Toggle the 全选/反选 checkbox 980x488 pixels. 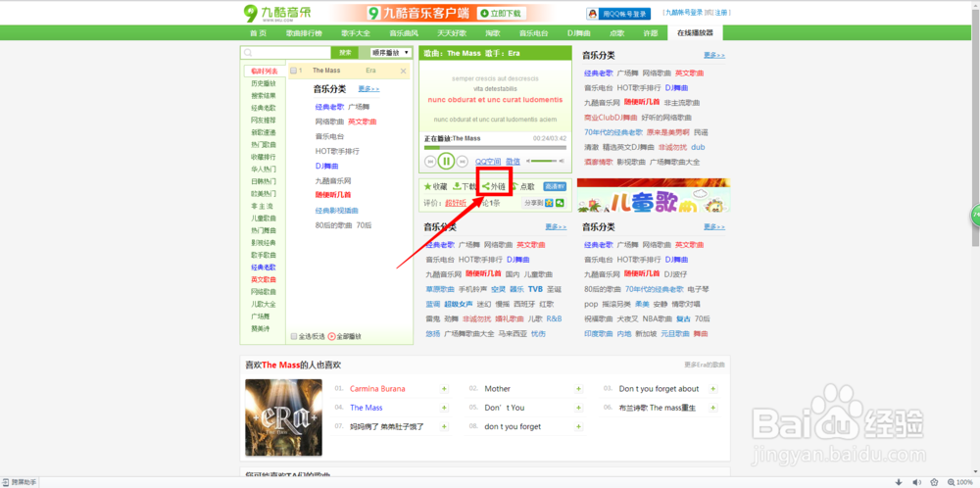(294, 336)
